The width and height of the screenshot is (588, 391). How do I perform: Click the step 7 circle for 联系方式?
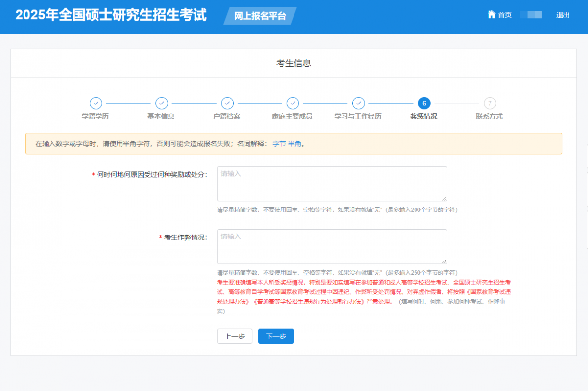click(x=490, y=103)
